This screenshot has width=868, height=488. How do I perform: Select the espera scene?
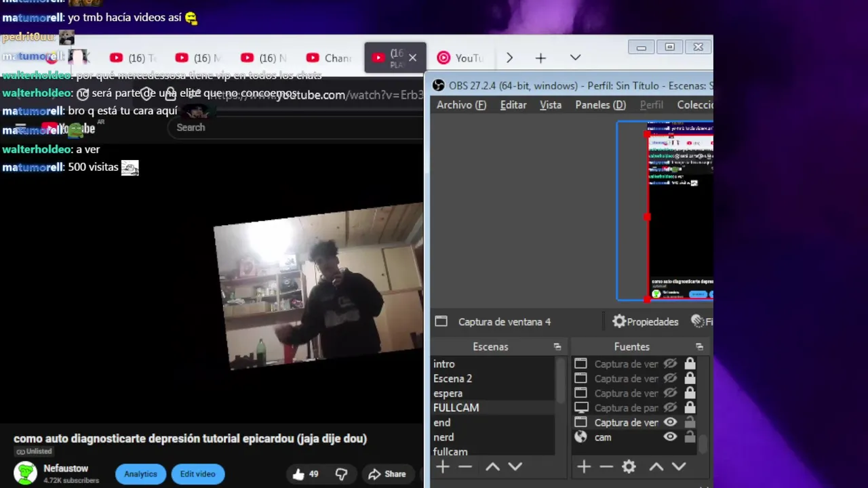(493, 393)
